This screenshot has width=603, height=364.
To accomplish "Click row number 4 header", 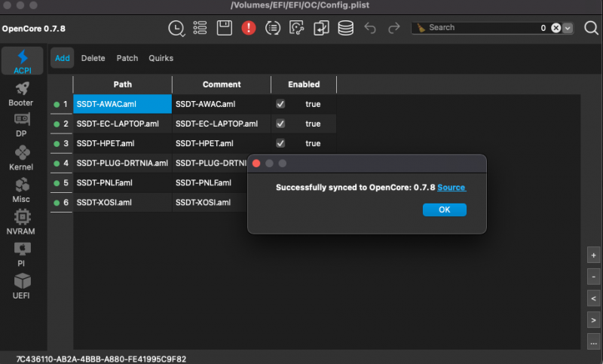I will [x=62, y=163].
